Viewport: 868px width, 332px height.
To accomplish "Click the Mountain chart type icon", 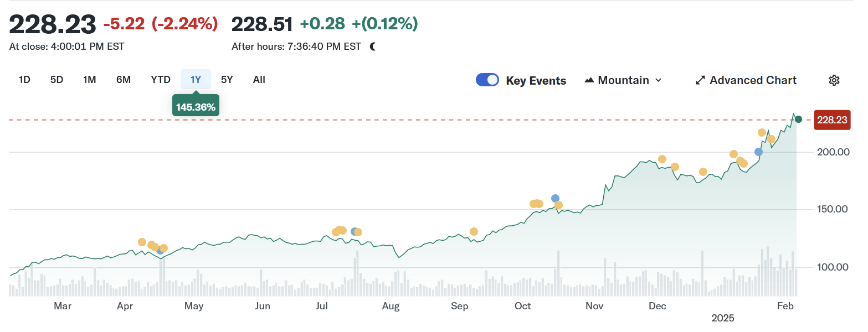I will coord(589,80).
